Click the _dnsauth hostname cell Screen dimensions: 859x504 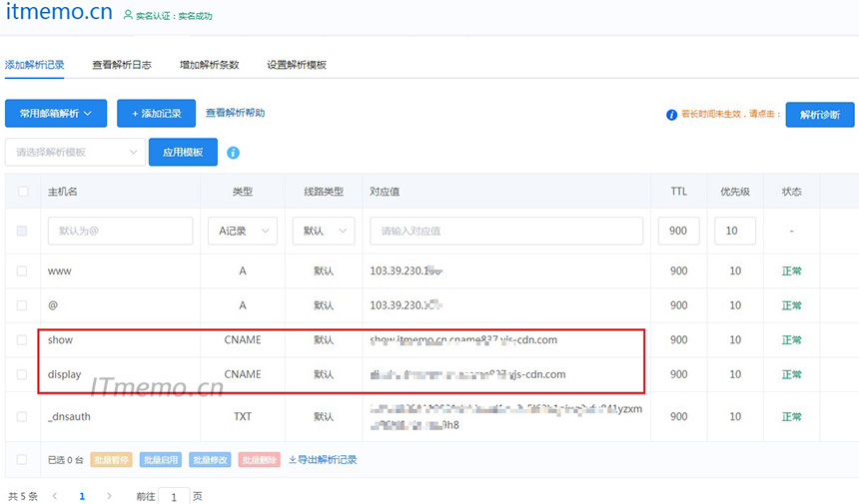tap(69, 416)
